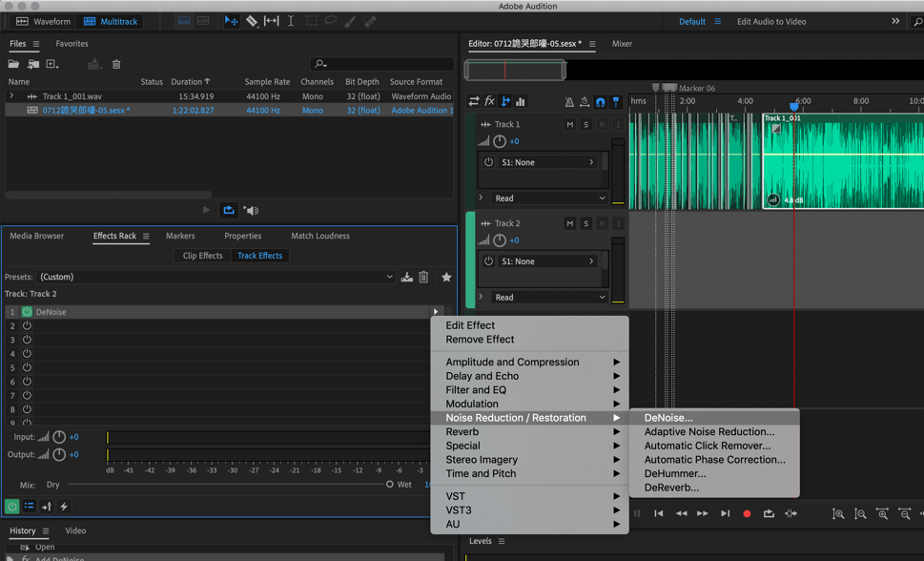Viewport: 924px width, 561px height.
Task: Open DeNoise slot arrow menu
Action: pyautogui.click(x=436, y=311)
